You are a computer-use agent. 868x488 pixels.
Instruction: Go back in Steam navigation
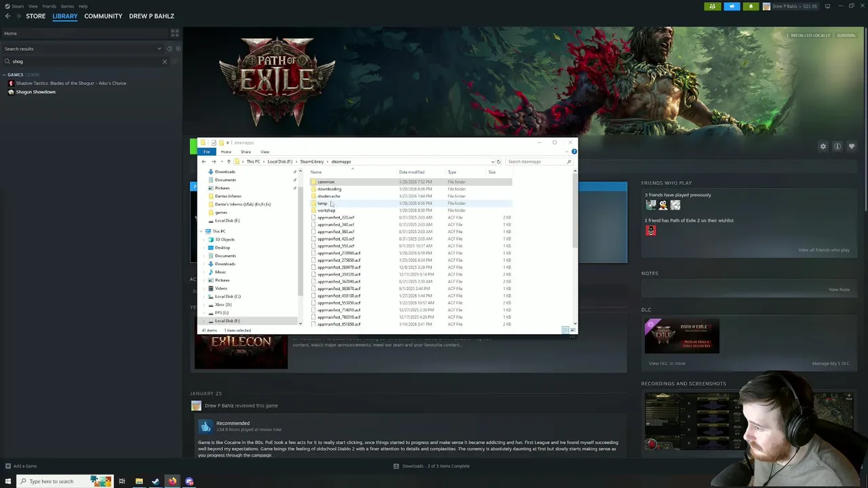pos(7,16)
